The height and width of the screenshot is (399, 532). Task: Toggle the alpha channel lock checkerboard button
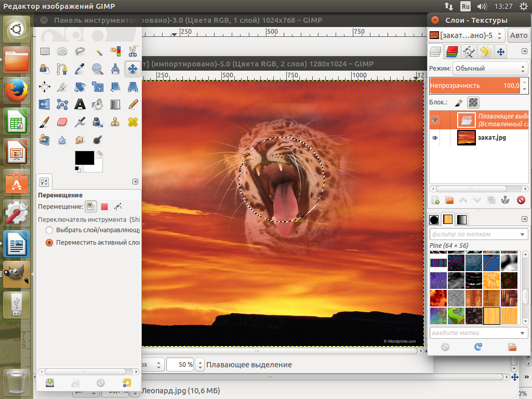click(473, 102)
